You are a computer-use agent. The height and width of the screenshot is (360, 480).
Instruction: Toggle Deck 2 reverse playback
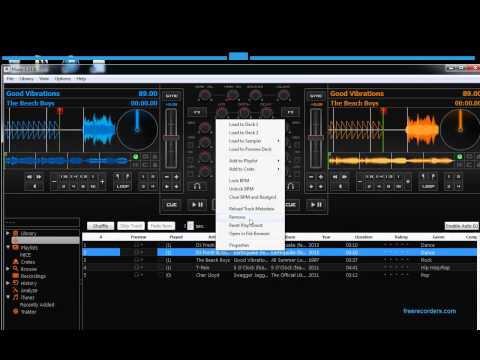(x=340, y=186)
